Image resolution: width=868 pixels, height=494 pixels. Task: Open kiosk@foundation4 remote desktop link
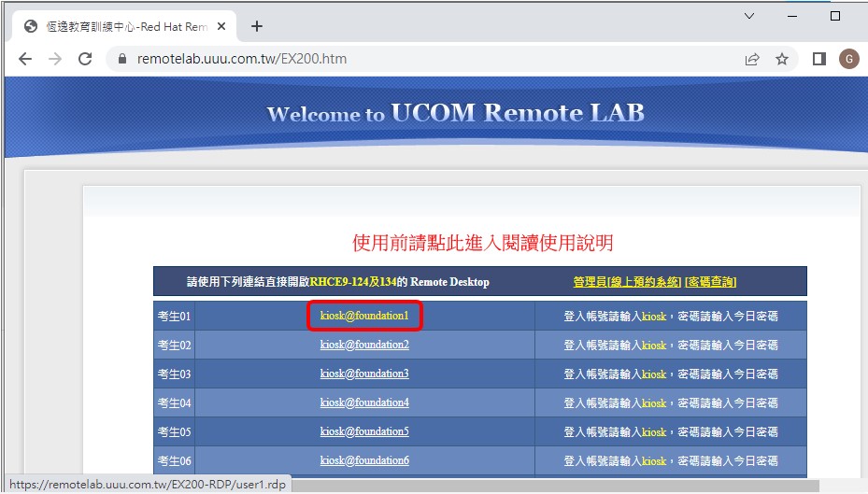pos(364,402)
